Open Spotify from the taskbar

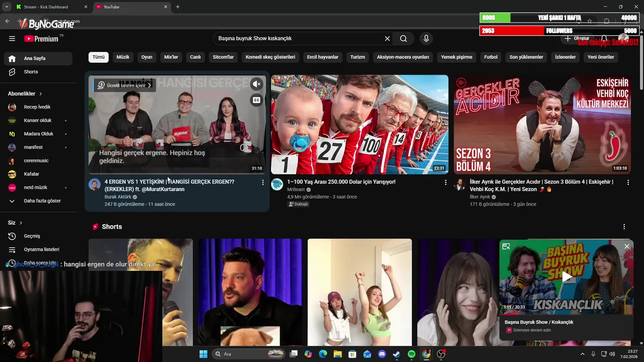[x=412, y=354]
